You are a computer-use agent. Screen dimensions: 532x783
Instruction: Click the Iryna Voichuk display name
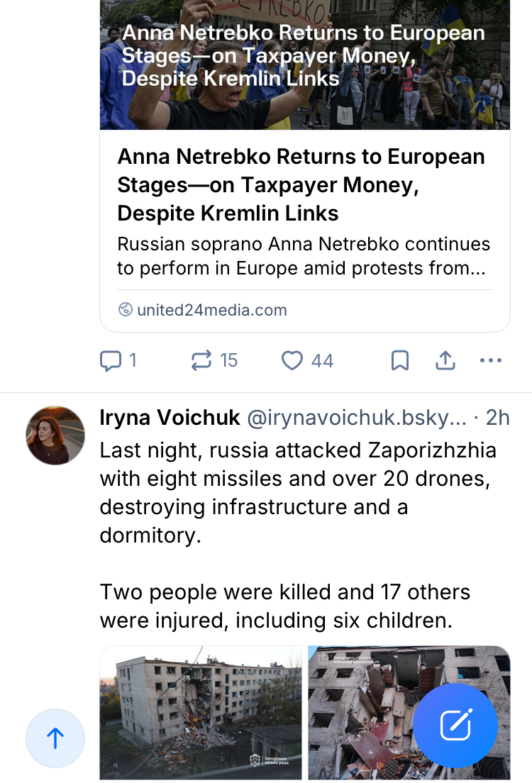(x=170, y=418)
